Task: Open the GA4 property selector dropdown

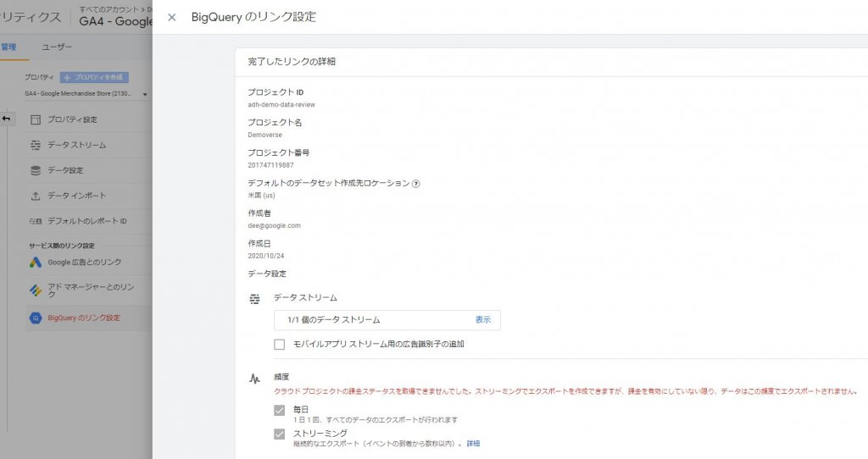Action: [86, 94]
